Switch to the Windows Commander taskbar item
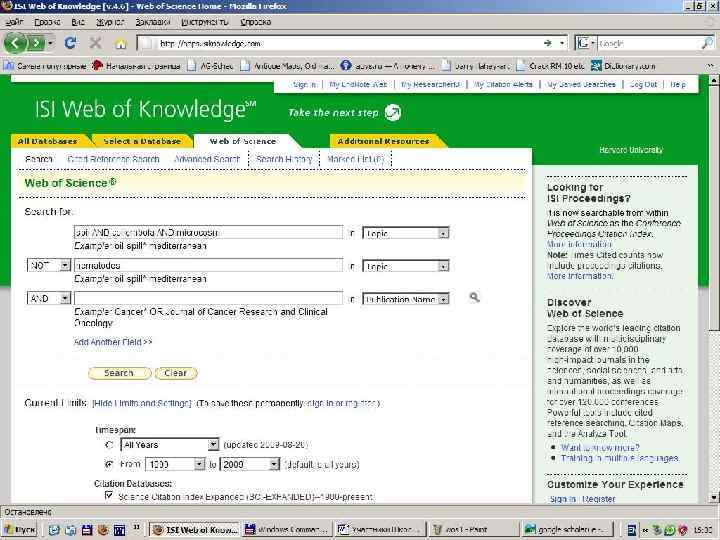This screenshot has height=540, width=720. pyautogui.click(x=287, y=530)
